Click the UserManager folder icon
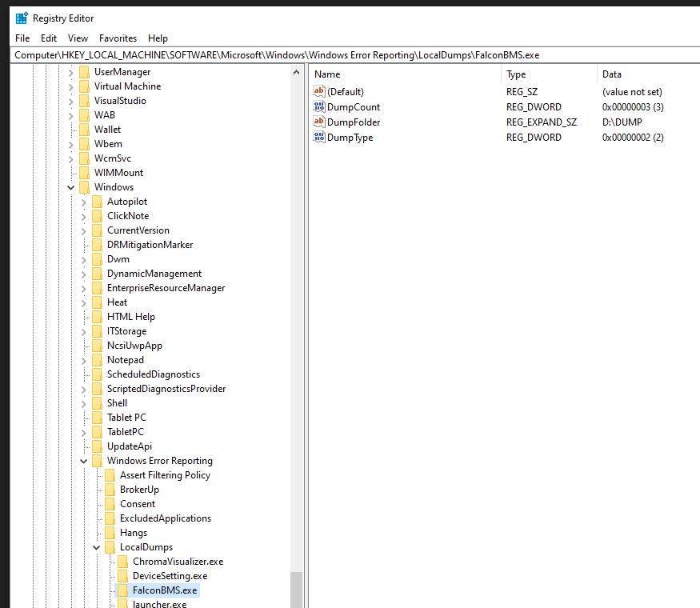Screen dimensions: 700x608 pyautogui.click(x=84, y=72)
